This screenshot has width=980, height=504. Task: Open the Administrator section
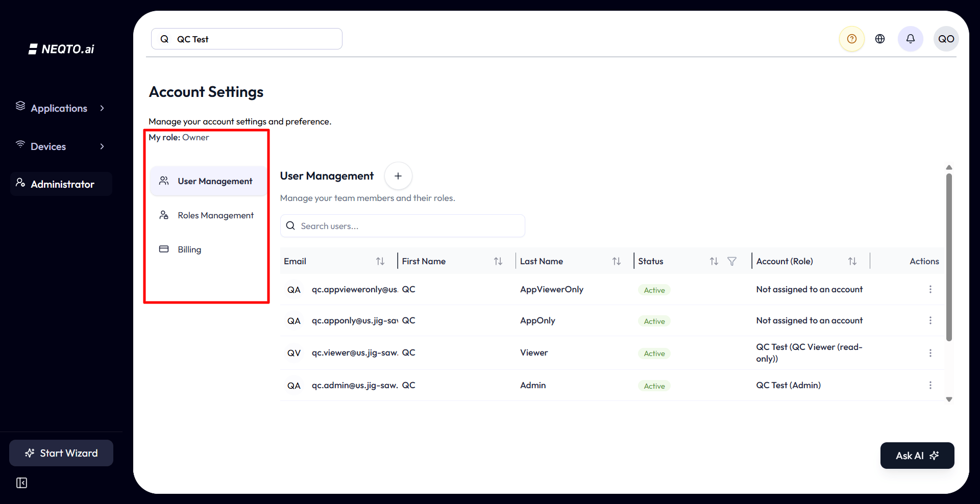61,184
